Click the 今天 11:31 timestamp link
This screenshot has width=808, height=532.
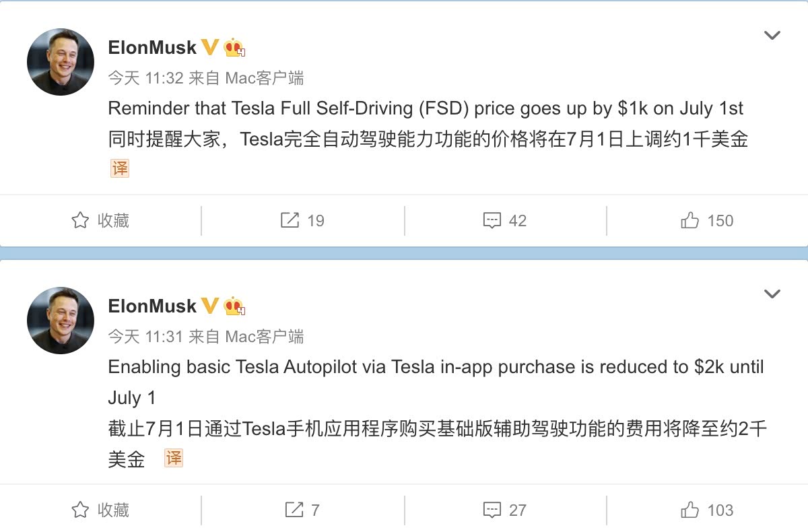point(145,337)
